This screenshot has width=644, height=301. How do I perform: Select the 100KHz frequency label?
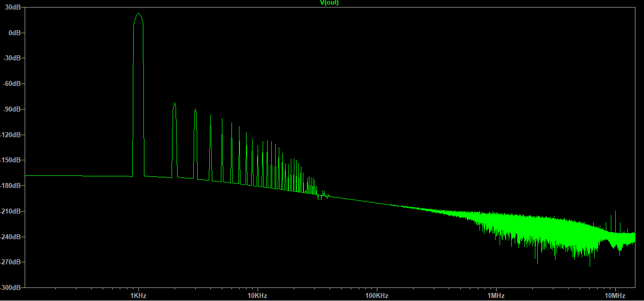click(x=377, y=295)
